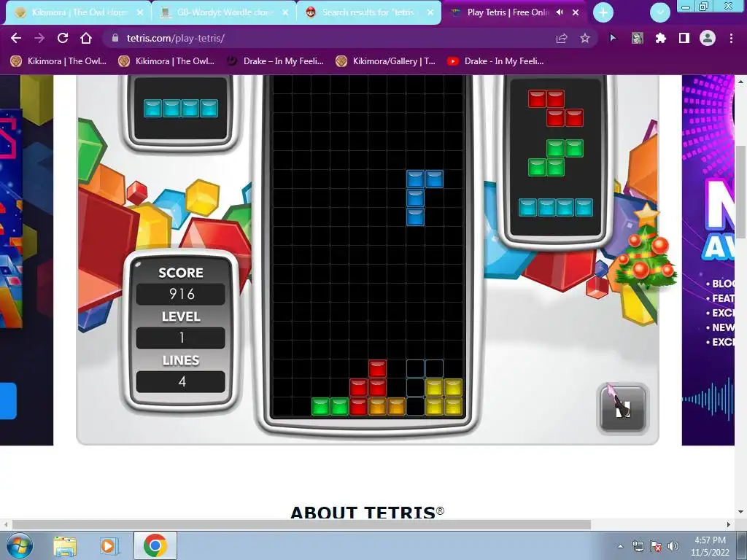Click the taskbar clock showing 4:57 PM
Viewport: 747px width, 560px height.
(710, 546)
